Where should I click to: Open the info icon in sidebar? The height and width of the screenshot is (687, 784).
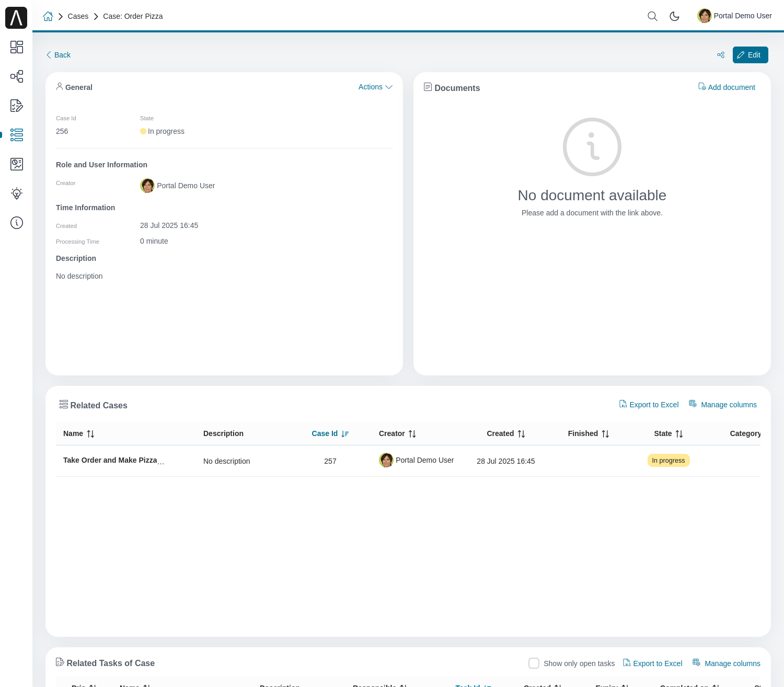pos(17,223)
